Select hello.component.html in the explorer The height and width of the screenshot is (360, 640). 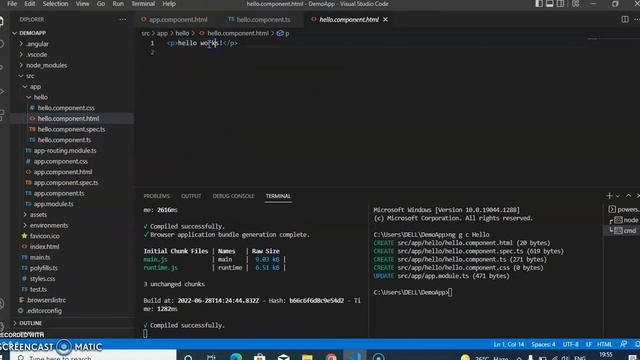(x=68, y=118)
